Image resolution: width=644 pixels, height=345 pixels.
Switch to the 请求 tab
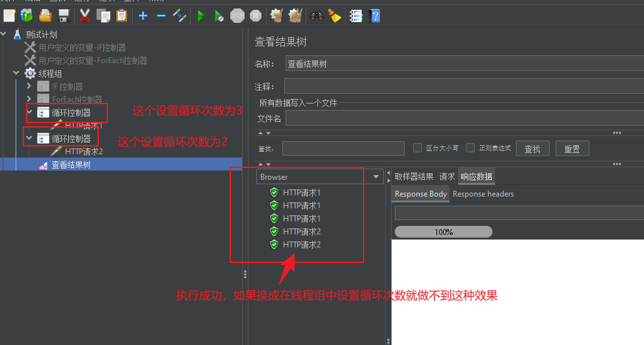pyautogui.click(x=447, y=177)
